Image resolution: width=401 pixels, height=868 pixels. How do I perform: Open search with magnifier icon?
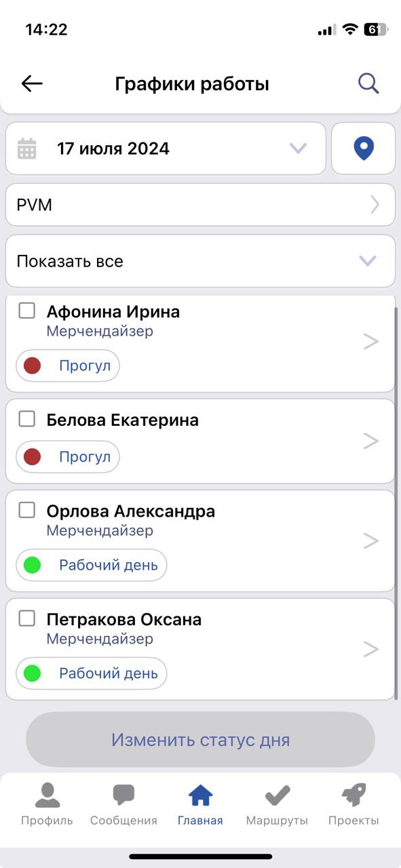pyautogui.click(x=368, y=83)
